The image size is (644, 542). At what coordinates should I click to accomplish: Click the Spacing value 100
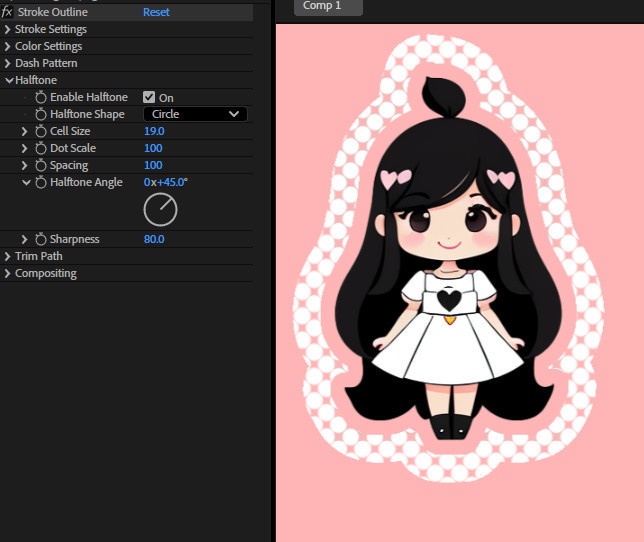[153, 165]
